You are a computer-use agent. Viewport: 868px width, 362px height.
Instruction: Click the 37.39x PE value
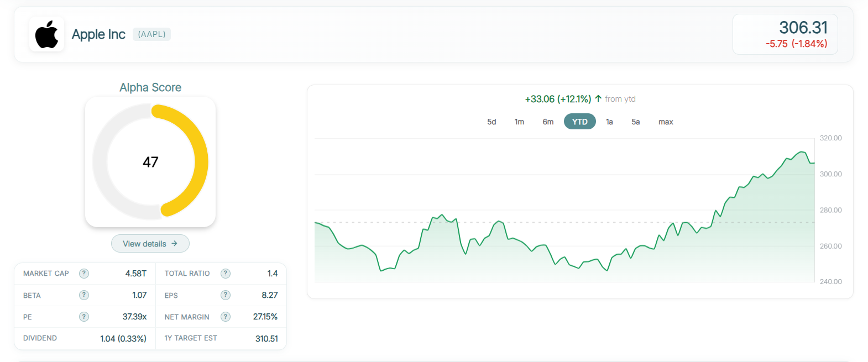click(x=134, y=317)
